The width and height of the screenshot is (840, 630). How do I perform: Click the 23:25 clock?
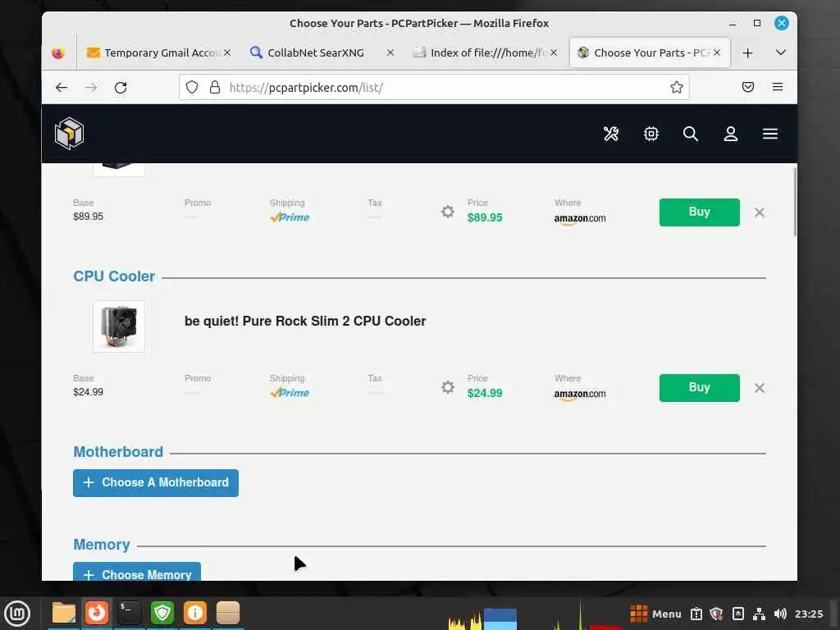point(809,614)
